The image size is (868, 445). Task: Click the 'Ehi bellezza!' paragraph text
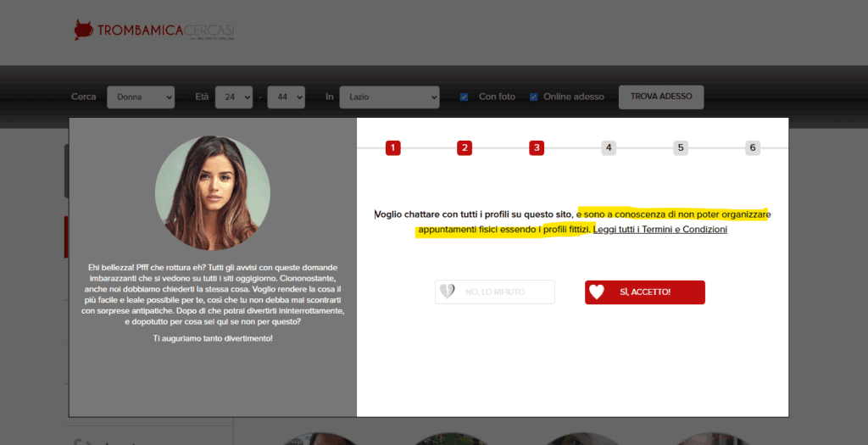(x=213, y=294)
